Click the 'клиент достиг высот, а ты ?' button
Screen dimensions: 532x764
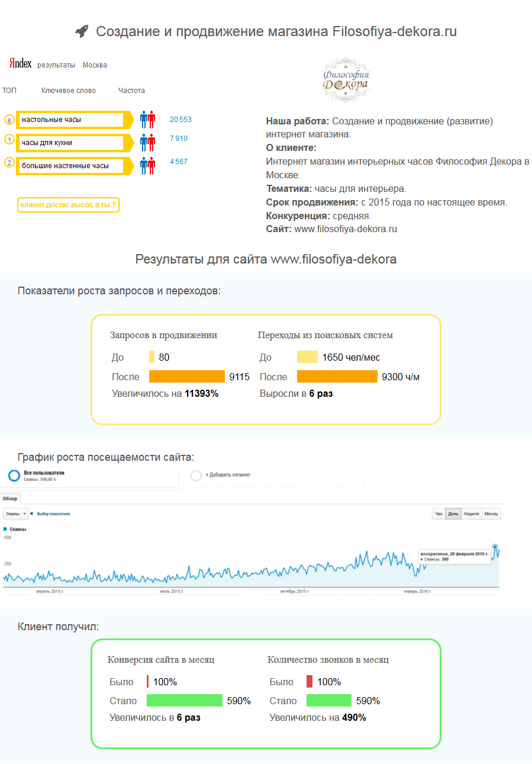(x=68, y=205)
